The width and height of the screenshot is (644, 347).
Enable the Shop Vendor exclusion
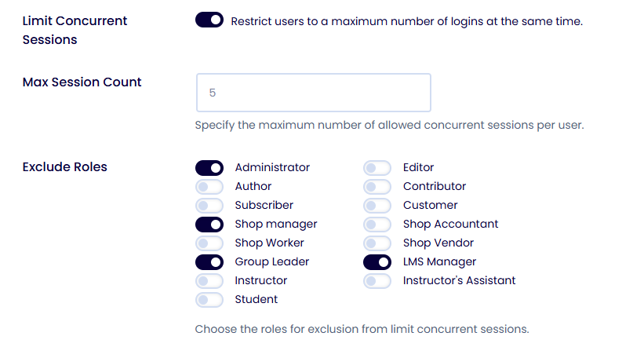click(x=377, y=243)
